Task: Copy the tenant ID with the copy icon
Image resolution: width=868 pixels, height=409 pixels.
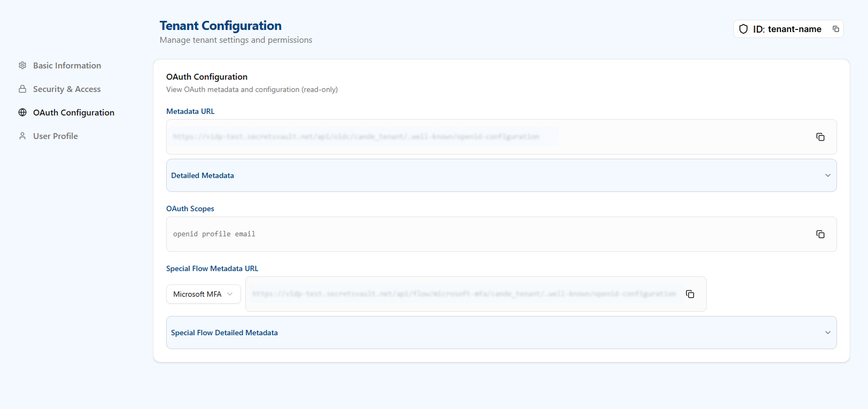Action: (836, 29)
